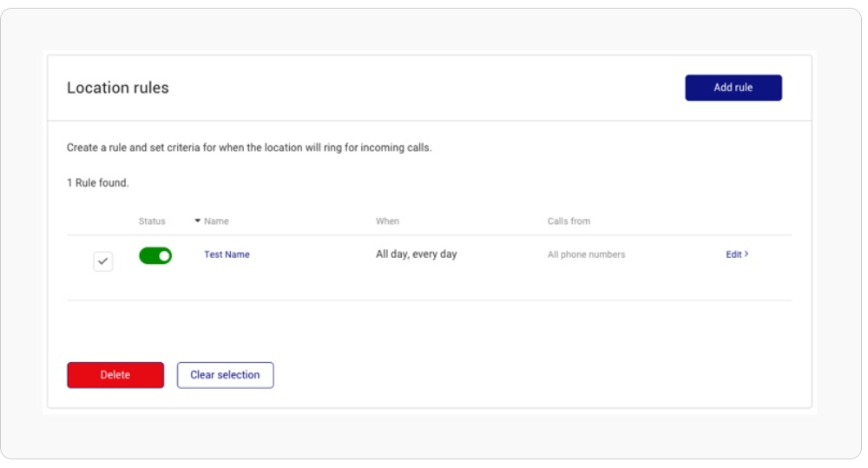Click the sort arrow next to Name
The height and width of the screenshot is (468, 868).
[198, 221]
